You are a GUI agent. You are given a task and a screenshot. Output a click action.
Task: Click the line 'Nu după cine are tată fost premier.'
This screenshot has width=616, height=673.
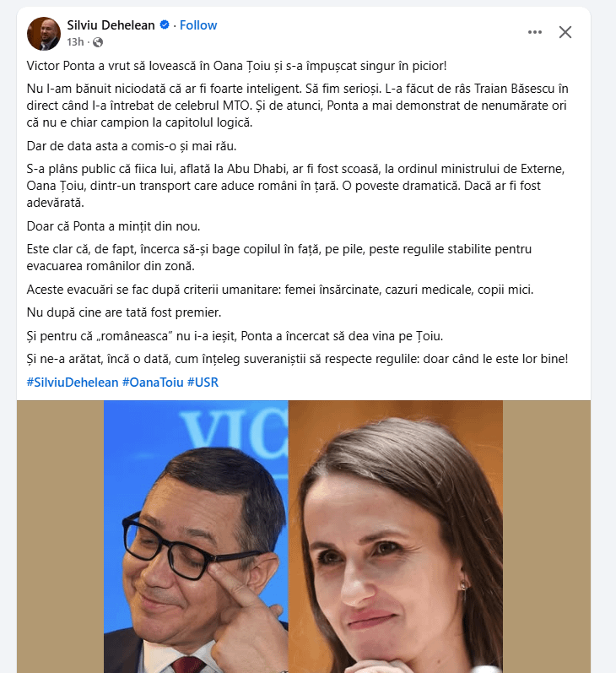click(124, 312)
